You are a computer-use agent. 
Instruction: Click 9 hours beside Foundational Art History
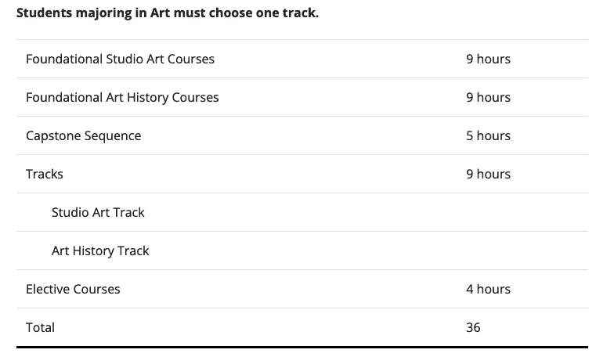489,97
